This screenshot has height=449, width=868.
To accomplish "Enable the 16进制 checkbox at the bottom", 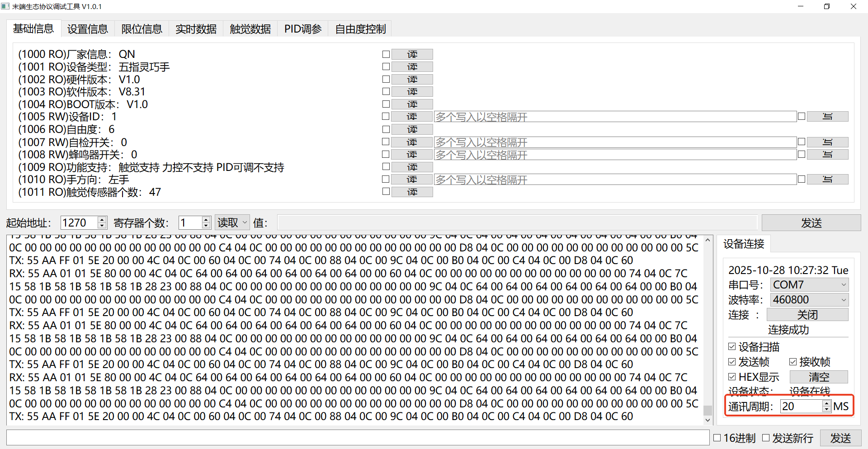I will [x=717, y=437].
